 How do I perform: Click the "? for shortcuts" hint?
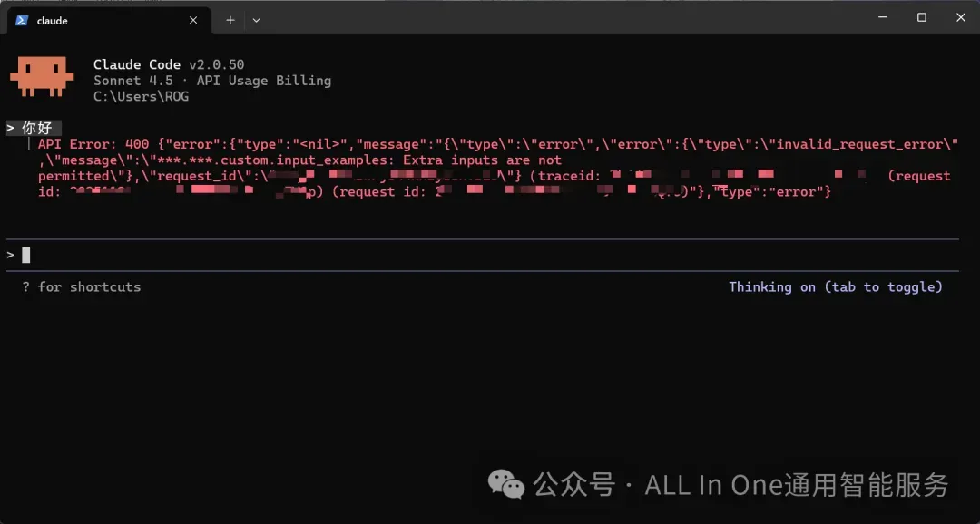coord(82,286)
